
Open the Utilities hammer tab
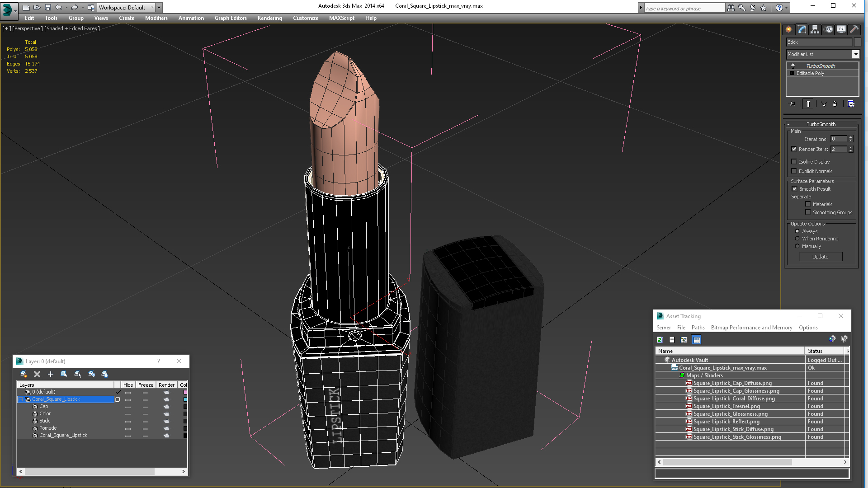pos(854,29)
